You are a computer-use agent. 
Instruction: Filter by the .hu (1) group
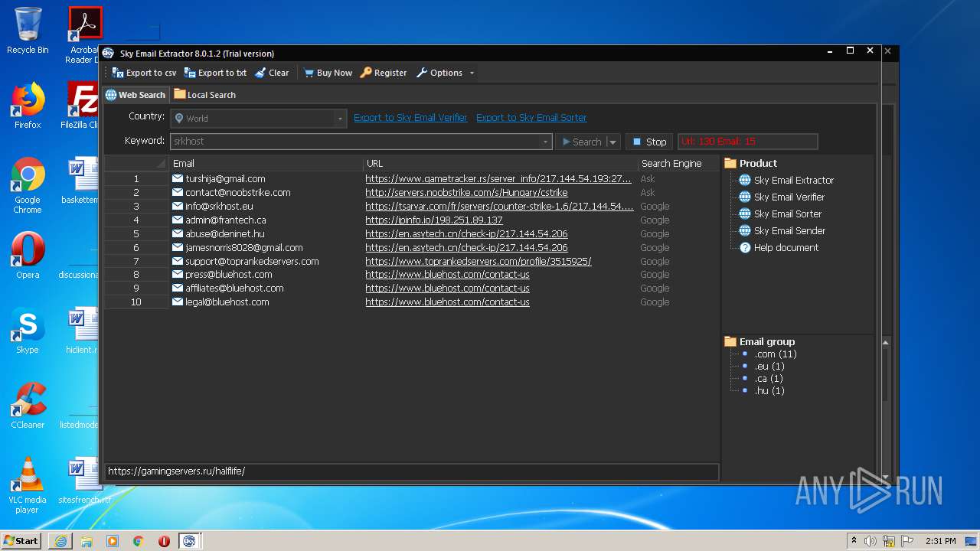[769, 390]
